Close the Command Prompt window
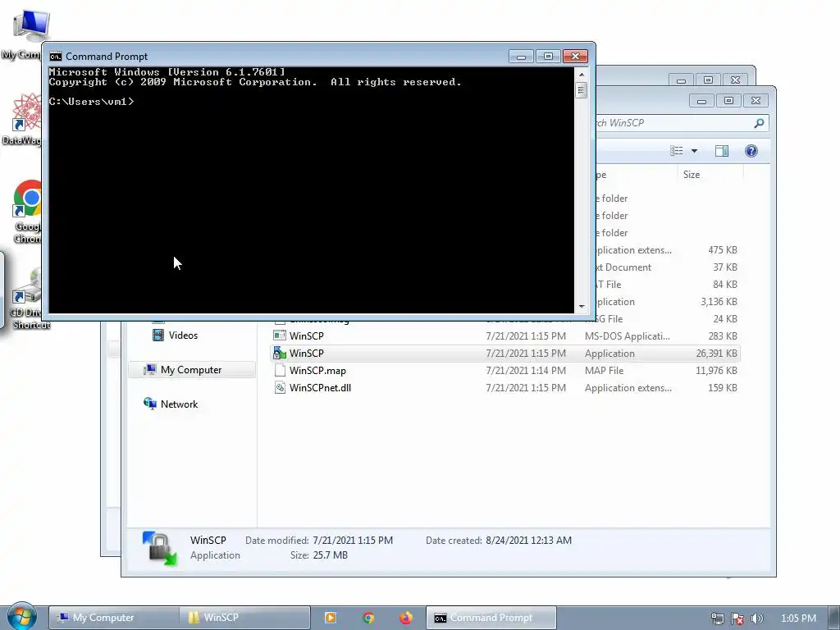This screenshot has width=840, height=630. (575, 57)
